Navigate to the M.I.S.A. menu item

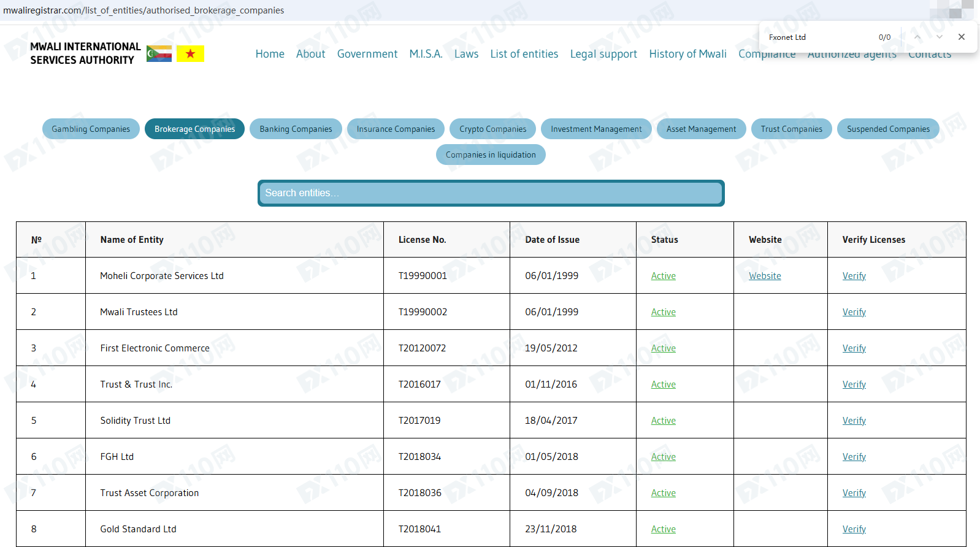[426, 54]
